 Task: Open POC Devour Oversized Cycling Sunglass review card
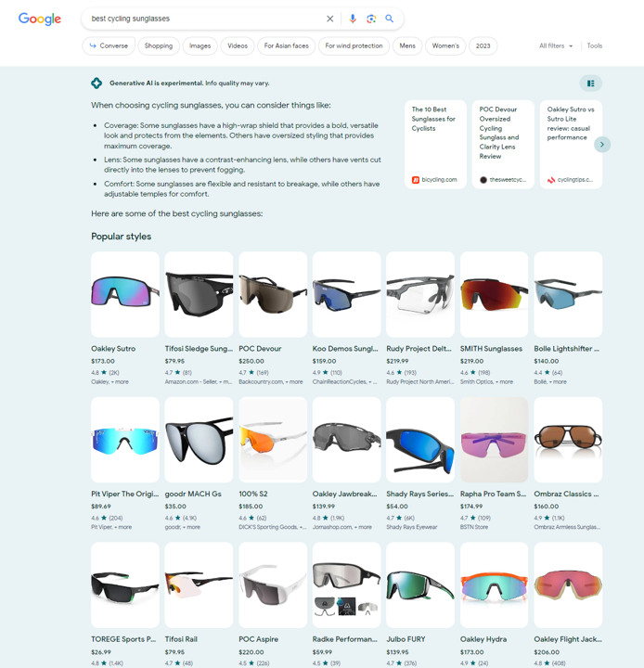pos(503,145)
